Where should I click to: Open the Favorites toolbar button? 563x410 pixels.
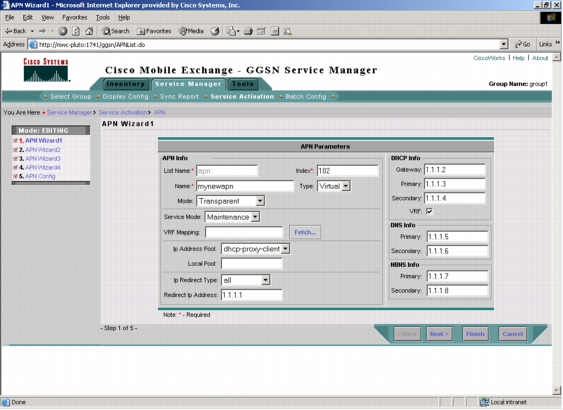pos(154,31)
